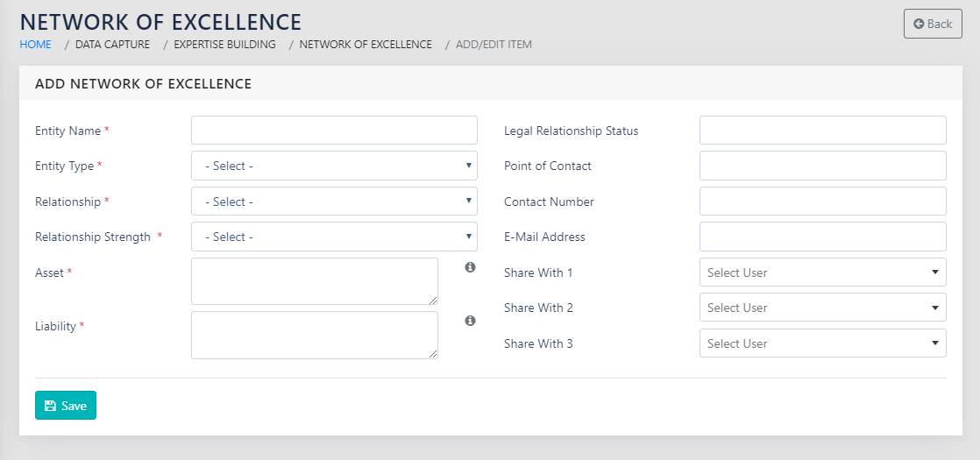
Task: Open DATA CAPTURE breadcrumb item
Action: click(112, 45)
